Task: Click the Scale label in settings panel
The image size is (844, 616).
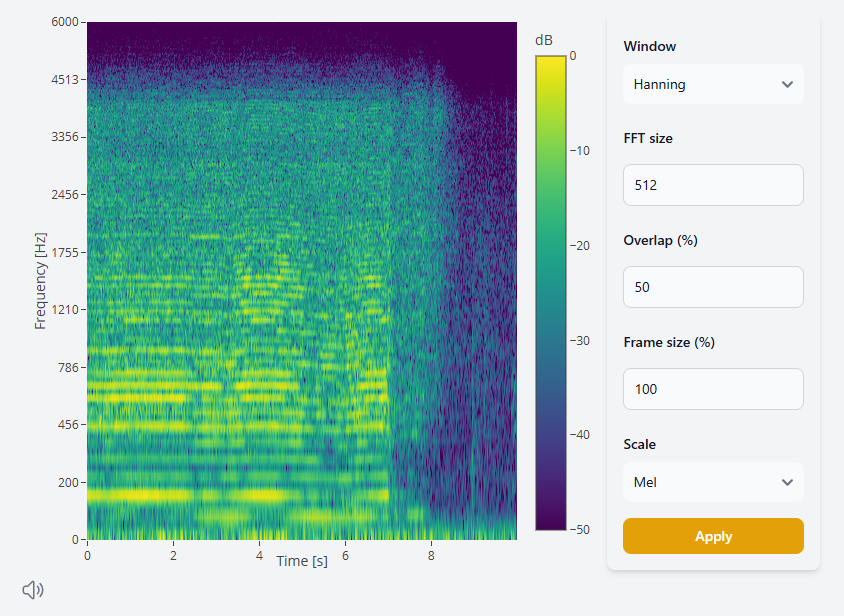Action: tap(639, 444)
